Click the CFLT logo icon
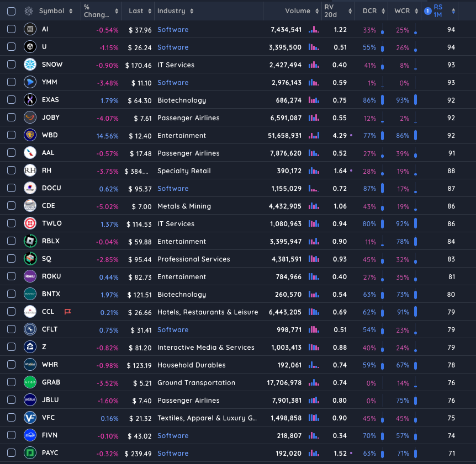476x464 pixels. [x=30, y=329]
